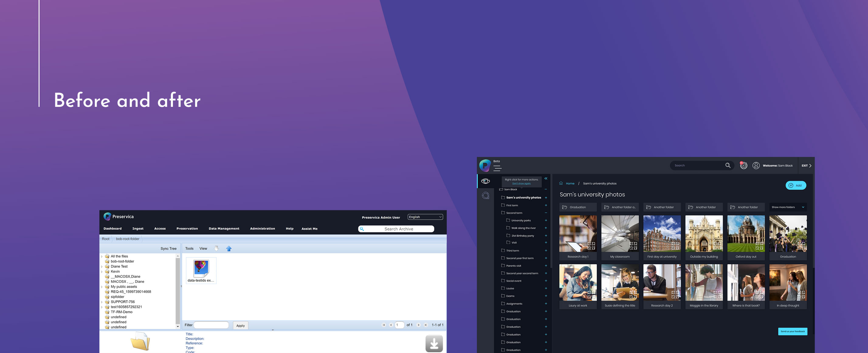This screenshot has width=868, height=353.
Task: Toggle checkbox beside Exams folder
Action: (503, 296)
